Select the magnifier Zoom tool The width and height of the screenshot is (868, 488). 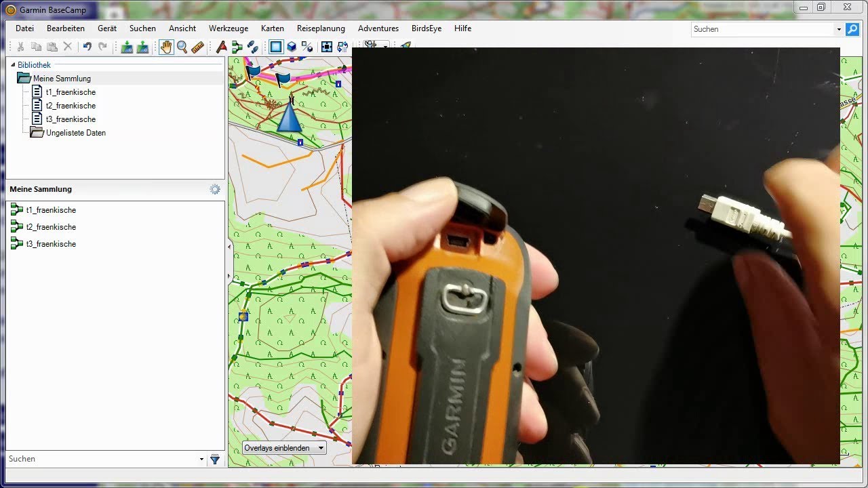[182, 47]
